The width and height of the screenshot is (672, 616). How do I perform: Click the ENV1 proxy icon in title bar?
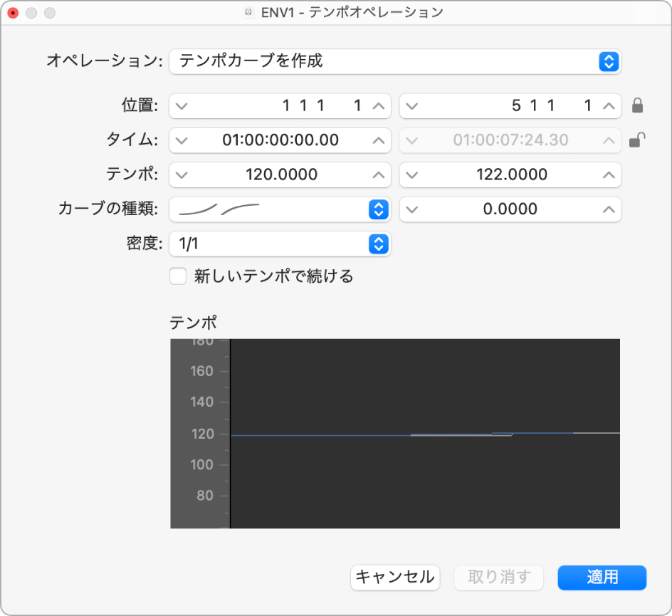(250, 11)
